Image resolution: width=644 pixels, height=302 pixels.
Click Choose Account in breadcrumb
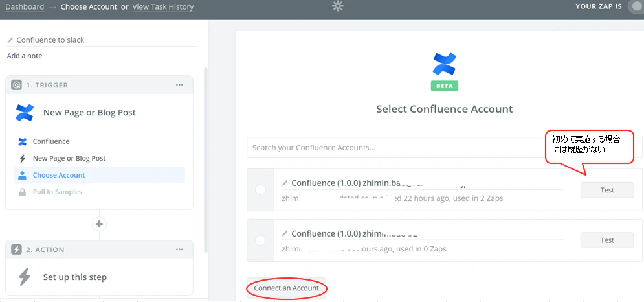(89, 7)
